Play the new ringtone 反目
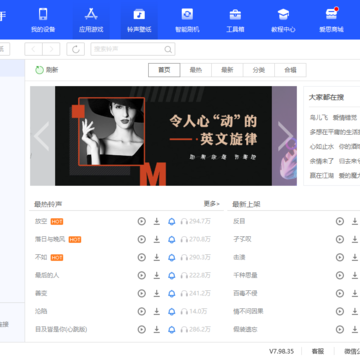Image resolution: width=360 pixels, height=360 pixels. coord(340,221)
